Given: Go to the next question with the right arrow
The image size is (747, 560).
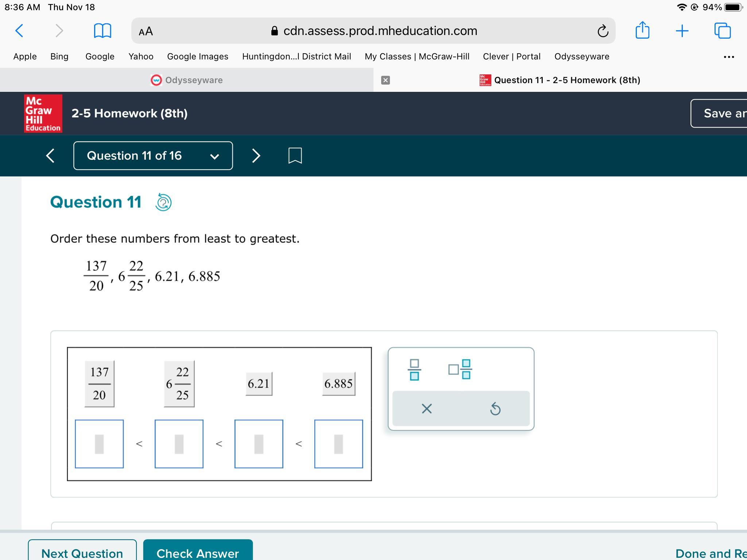Looking at the screenshot, I should (256, 156).
